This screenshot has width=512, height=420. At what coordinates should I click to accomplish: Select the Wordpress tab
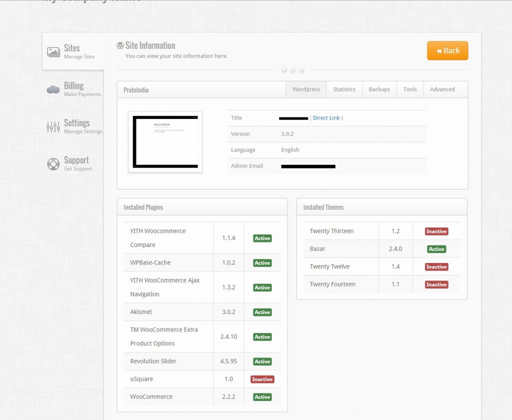[306, 89]
